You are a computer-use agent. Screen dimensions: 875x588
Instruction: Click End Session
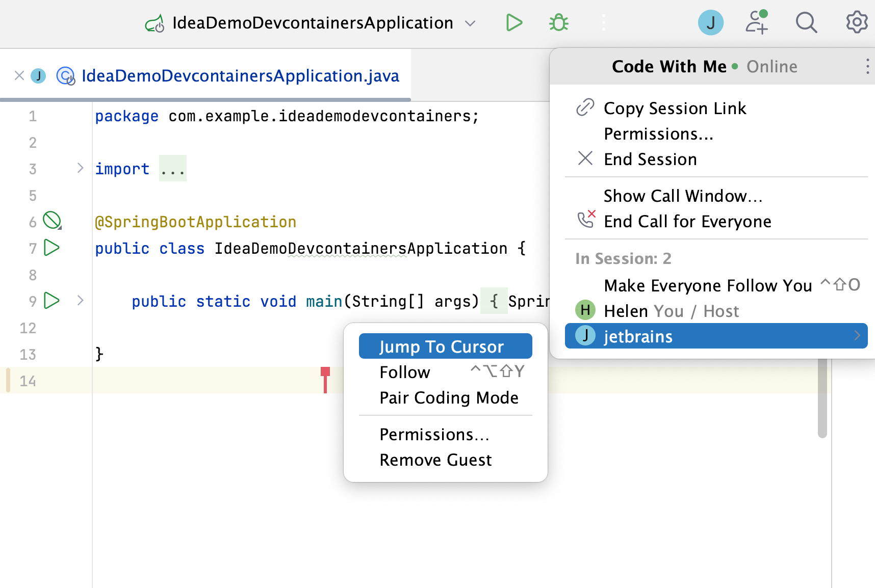[650, 159]
